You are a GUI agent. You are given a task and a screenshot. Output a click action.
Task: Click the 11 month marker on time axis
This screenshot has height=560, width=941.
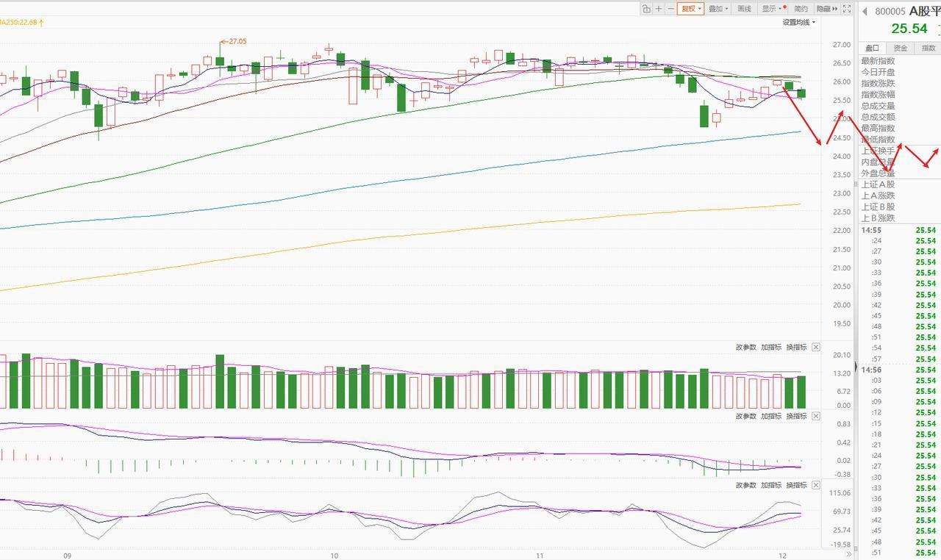(x=540, y=556)
